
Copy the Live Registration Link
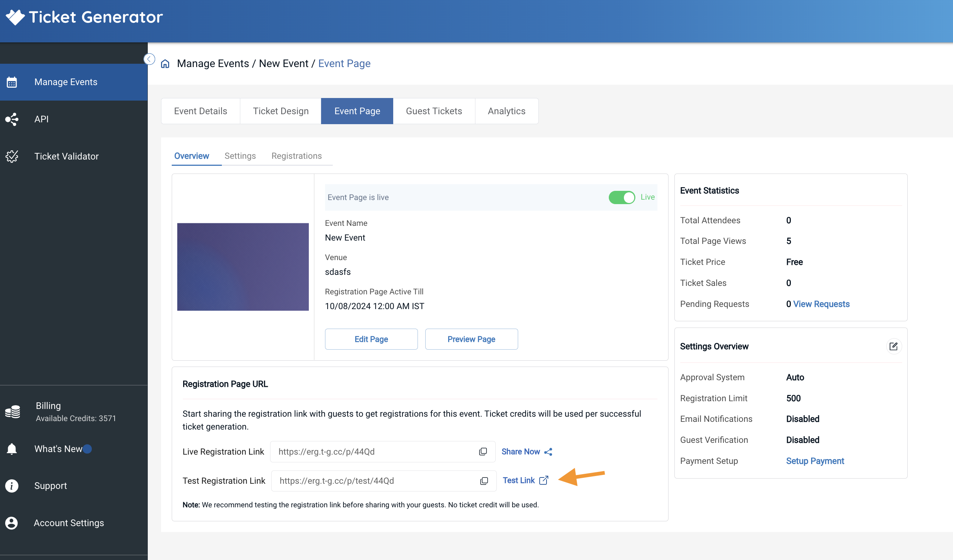click(483, 452)
